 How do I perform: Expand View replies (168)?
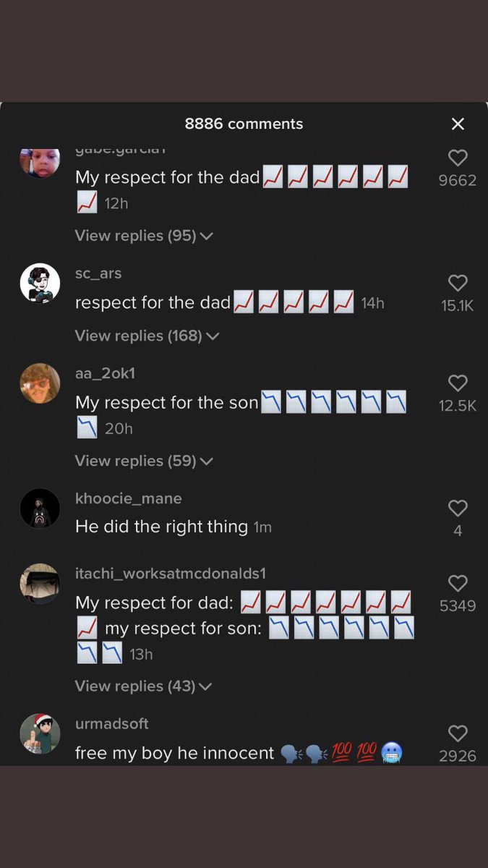(146, 336)
